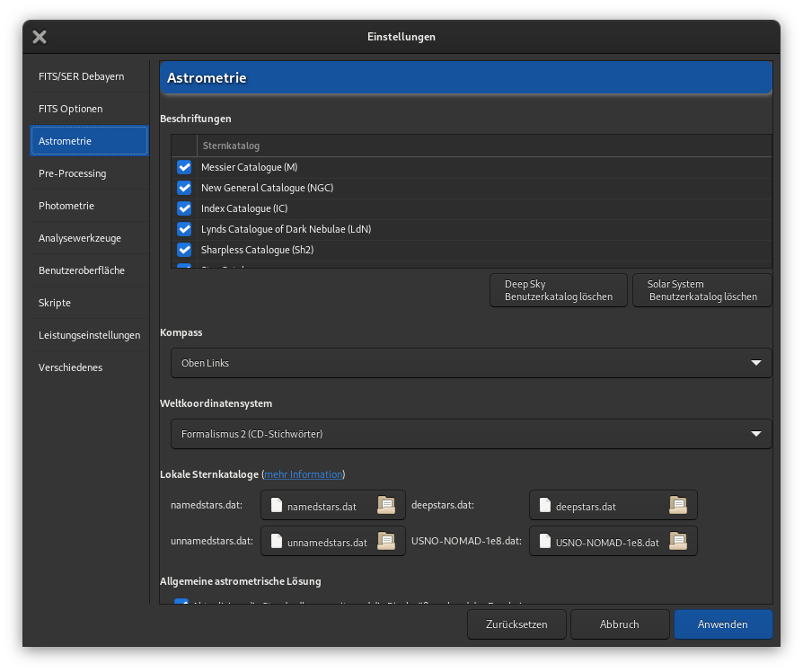Expand the Weltkoordinatensystem Formalismus 2 dropdown
This screenshot has width=803, height=672.
click(x=471, y=434)
